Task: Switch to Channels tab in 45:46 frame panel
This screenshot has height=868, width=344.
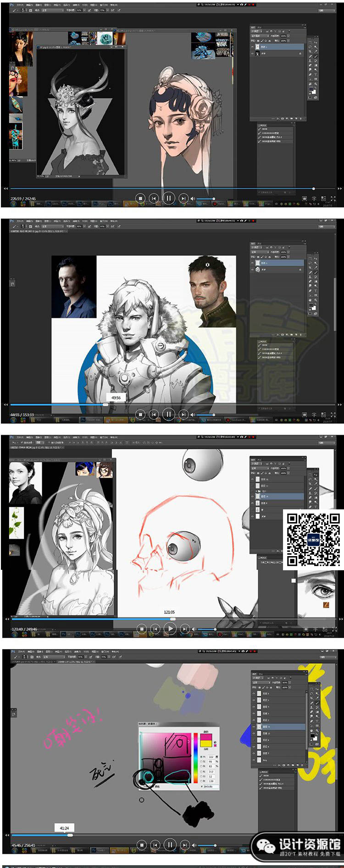Action: (261, 674)
